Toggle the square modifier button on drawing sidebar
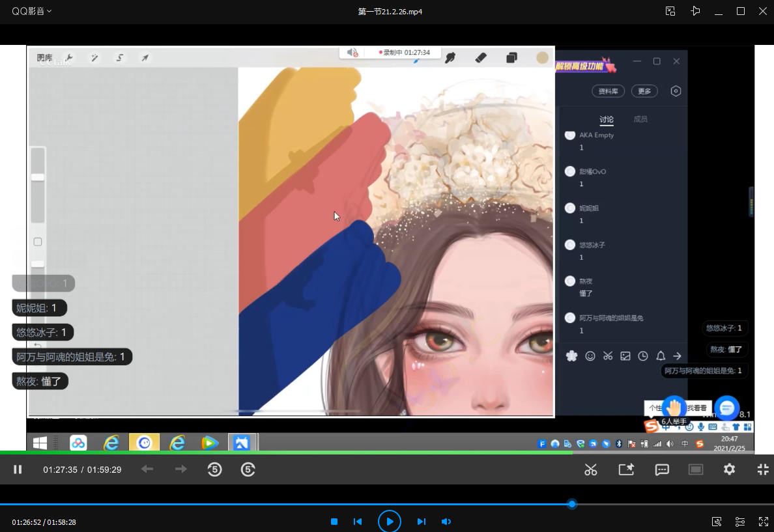The image size is (774, 532). (38, 242)
